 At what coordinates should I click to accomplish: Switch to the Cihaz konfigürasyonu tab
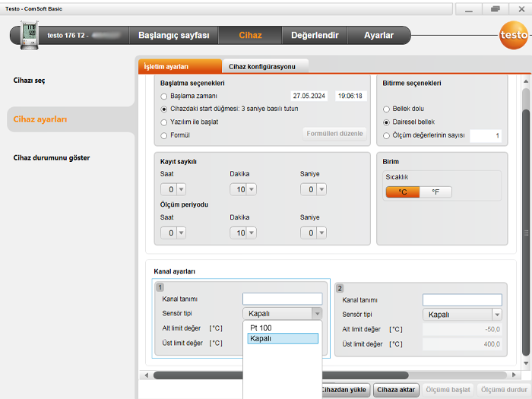tap(262, 67)
